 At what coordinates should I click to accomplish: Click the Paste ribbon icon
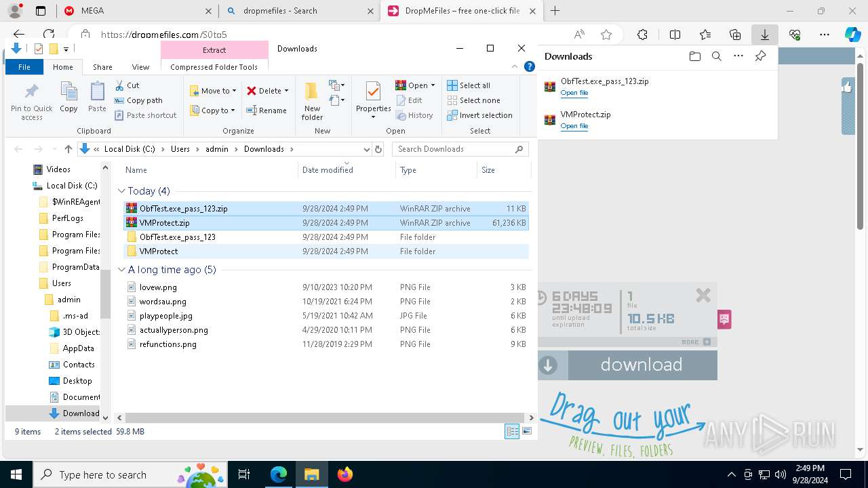coord(97,97)
